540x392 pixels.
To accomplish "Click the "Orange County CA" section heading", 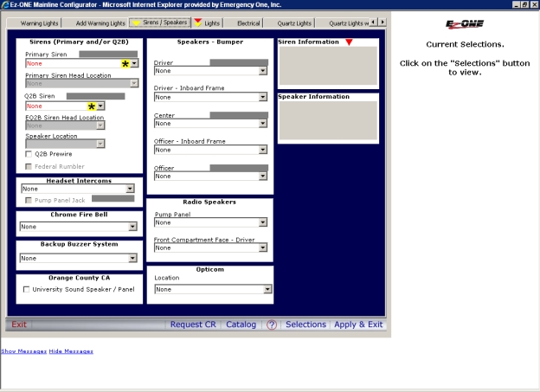I will pyautogui.click(x=80, y=278).
